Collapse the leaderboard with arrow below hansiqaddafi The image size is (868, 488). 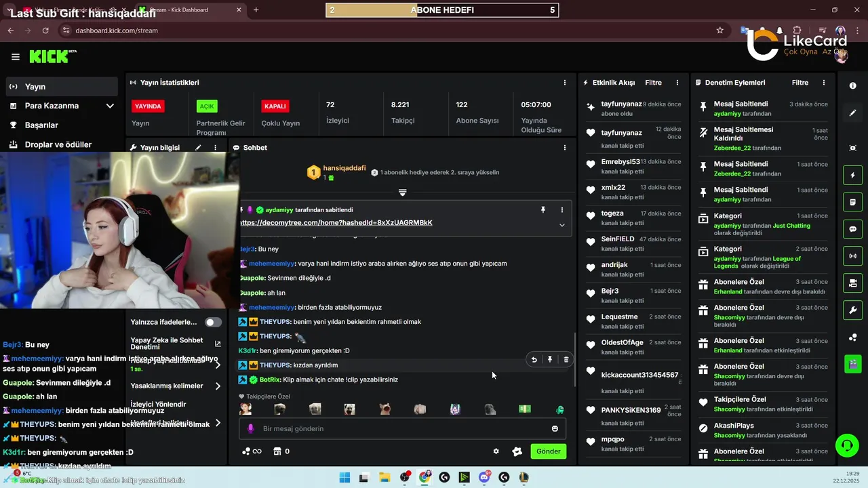click(402, 193)
